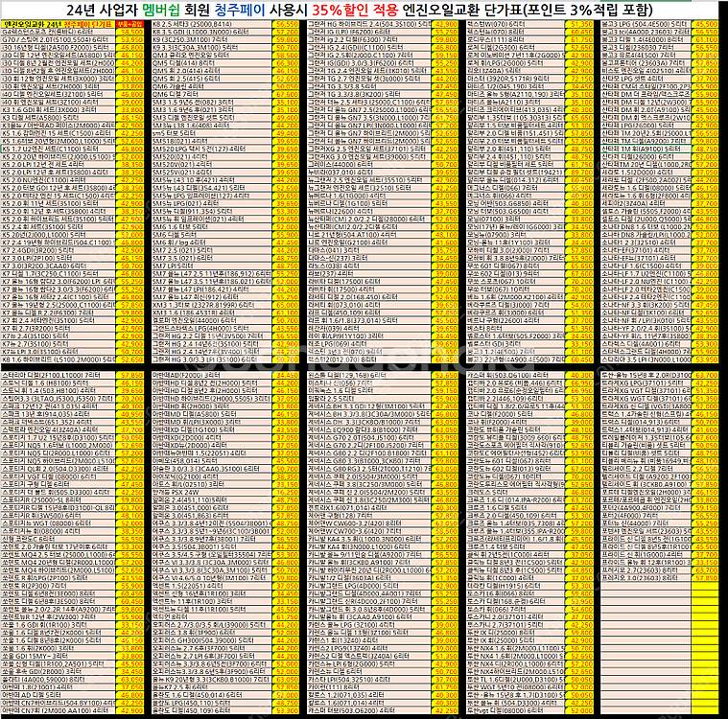Image resolution: width=728 pixels, height=719 pixels.
Task: Select the '아반떼XD 디젤(1G100) 5리터' cell
Action: click(x=212, y=429)
